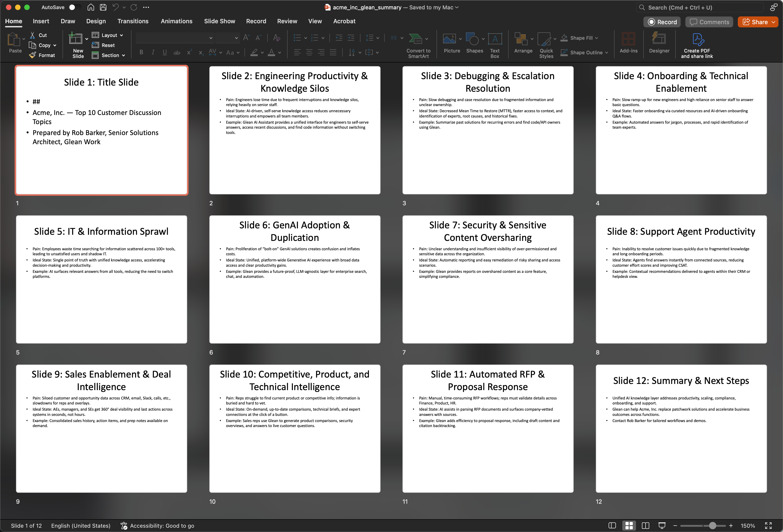Select Slide Sorter view in status bar
The image size is (783, 532).
coord(629,526)
